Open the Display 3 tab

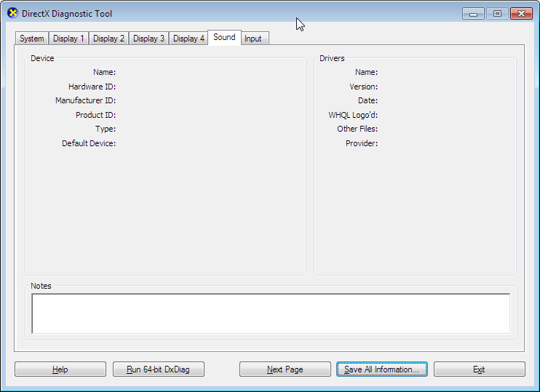148,39
